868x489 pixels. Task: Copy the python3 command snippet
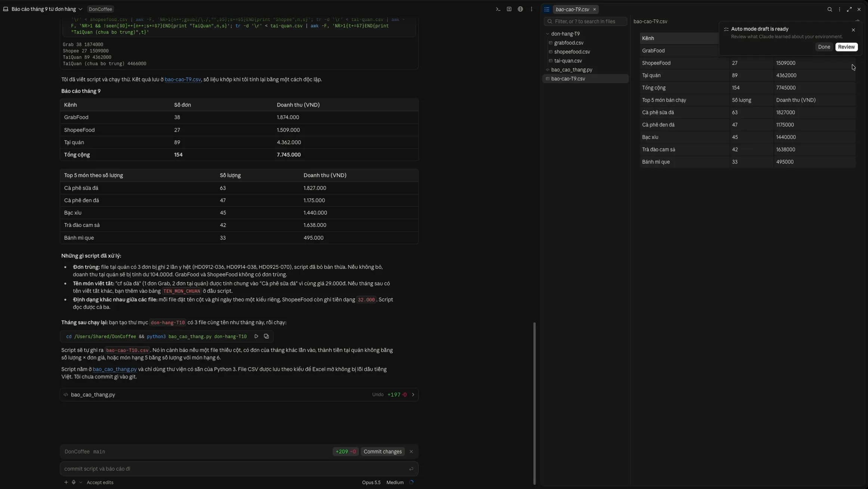266,336
